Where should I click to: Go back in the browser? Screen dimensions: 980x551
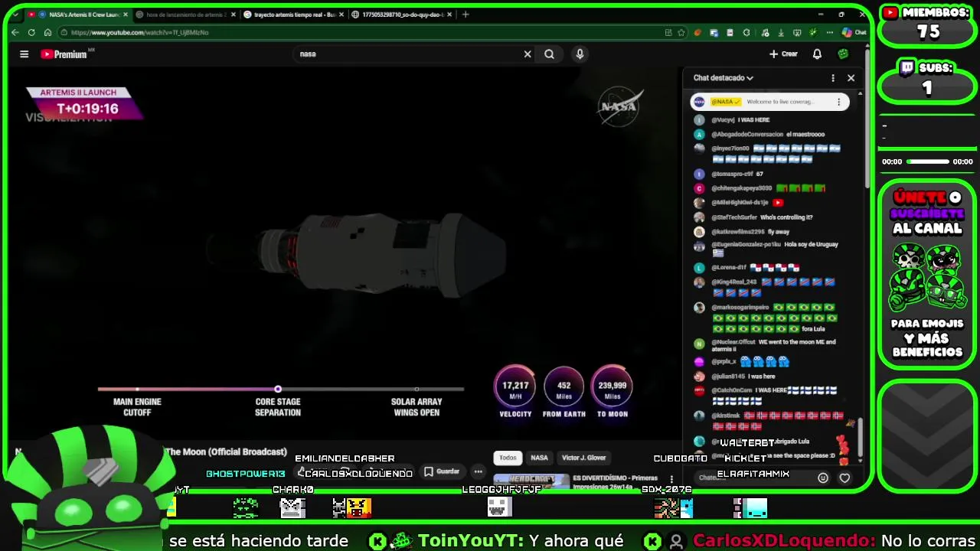(15, 32)
